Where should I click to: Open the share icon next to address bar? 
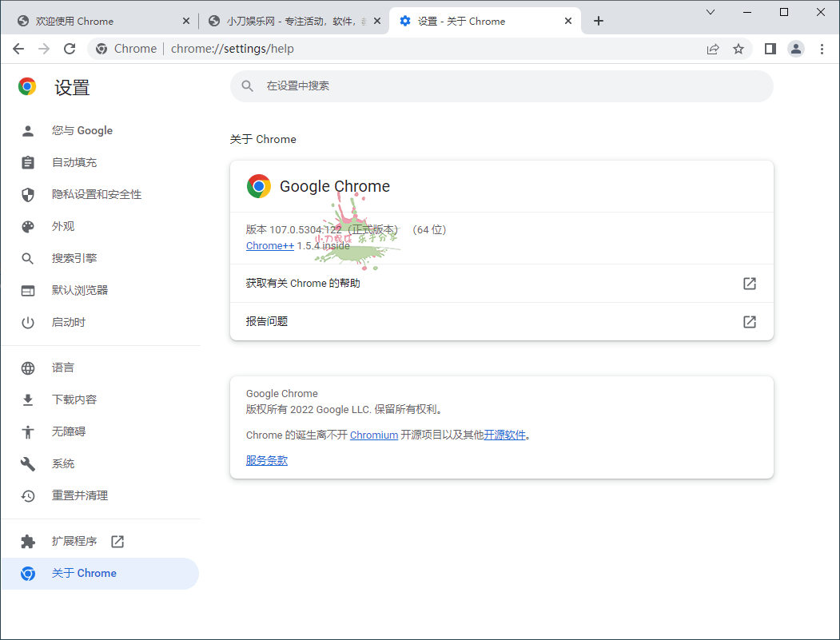click(712, 49)
